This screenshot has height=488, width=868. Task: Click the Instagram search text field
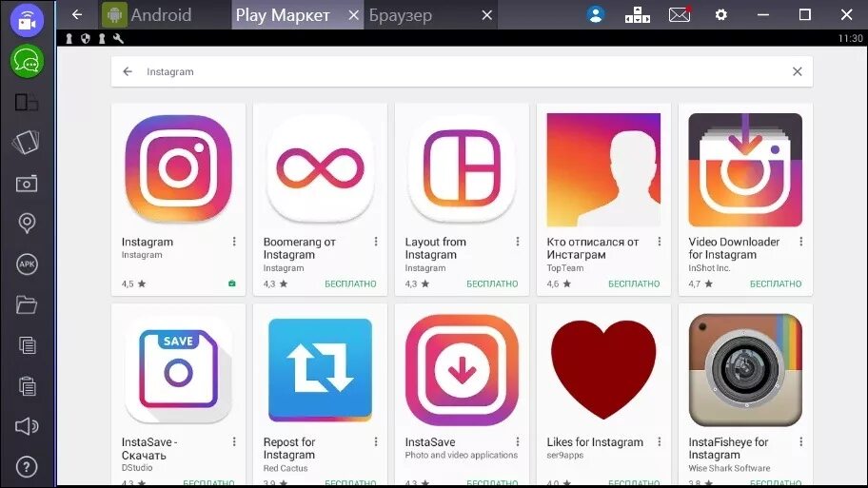coord(463,71)
